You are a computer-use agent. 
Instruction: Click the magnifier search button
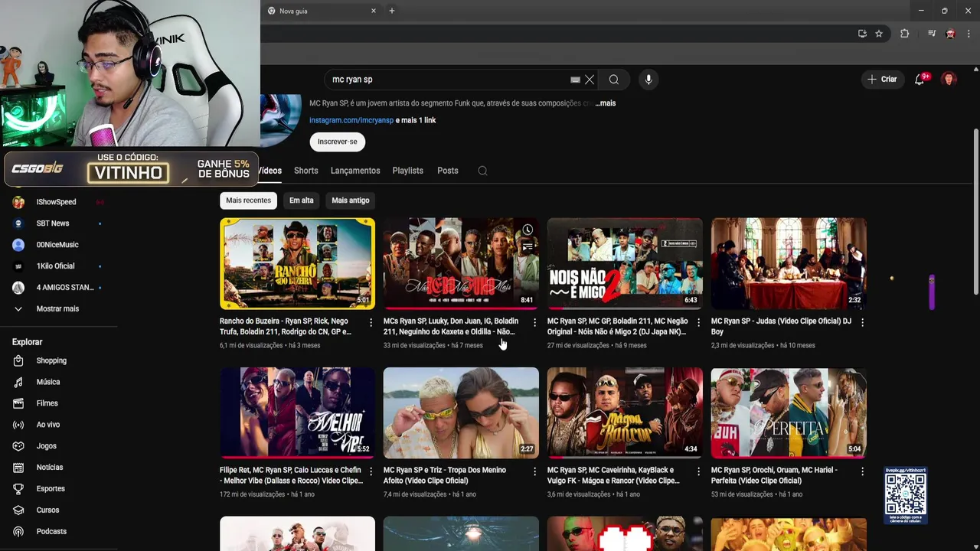coord(614,80)
